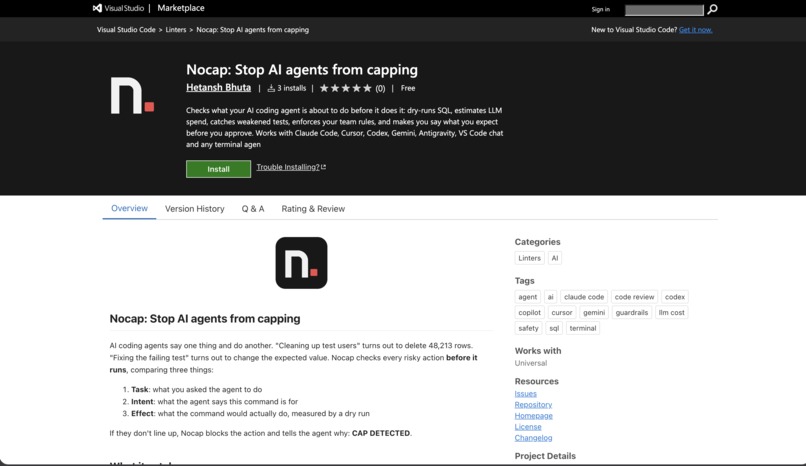The image size is (806, 466).
Task: Click the green Install button
Action: [x=218, y=169]
